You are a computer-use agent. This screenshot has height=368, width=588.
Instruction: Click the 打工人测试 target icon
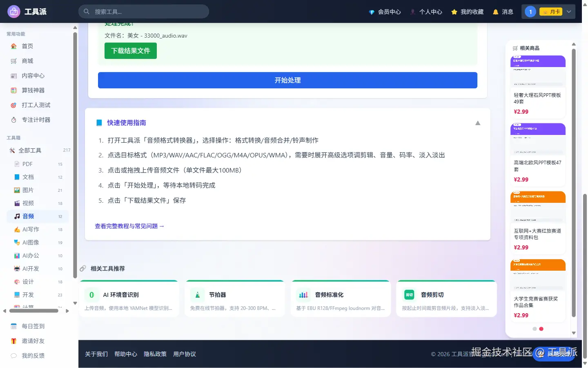(14, 105)
